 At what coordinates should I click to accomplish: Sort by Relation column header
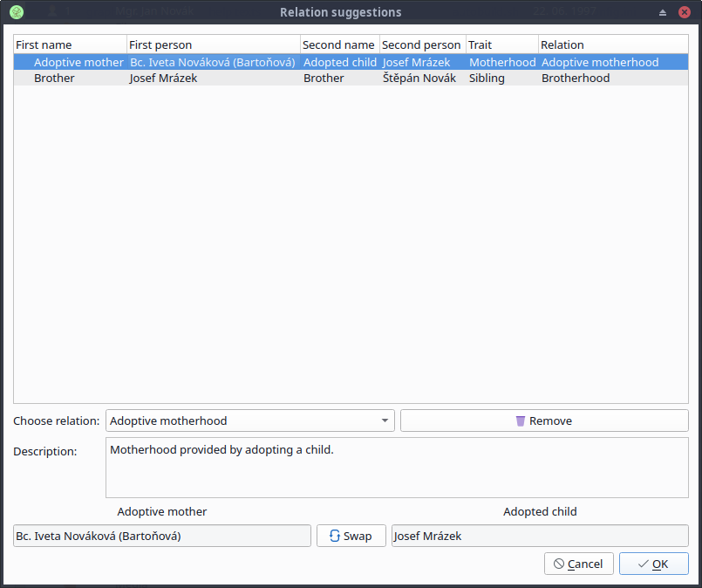click(612, 44)
